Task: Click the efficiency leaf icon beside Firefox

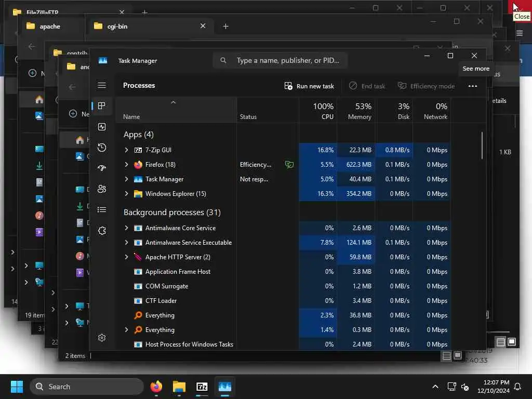Action: [x=289, y=165]
